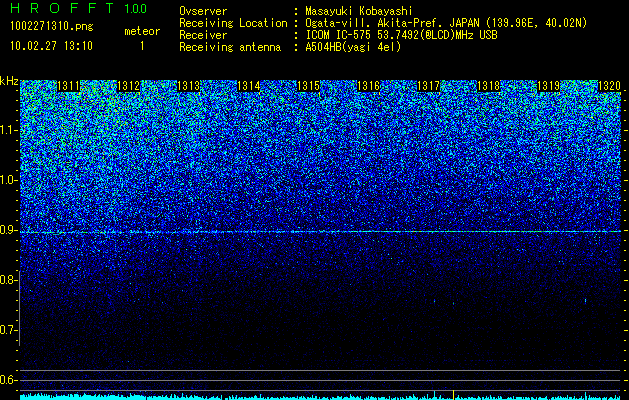This screenshot has width=629, height=400.
Task: Click the 1.0 kHz axis label
Action: (x=8, y=180)
